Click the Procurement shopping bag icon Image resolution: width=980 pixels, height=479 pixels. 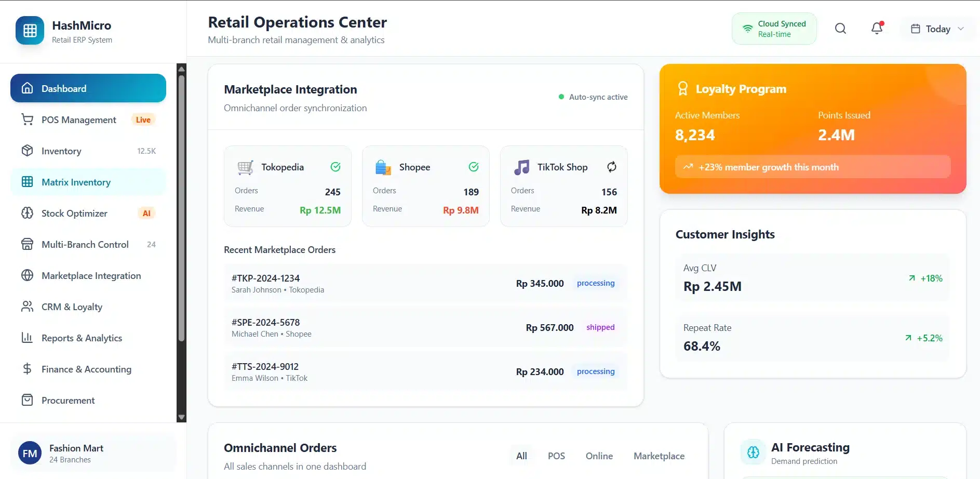28,400
